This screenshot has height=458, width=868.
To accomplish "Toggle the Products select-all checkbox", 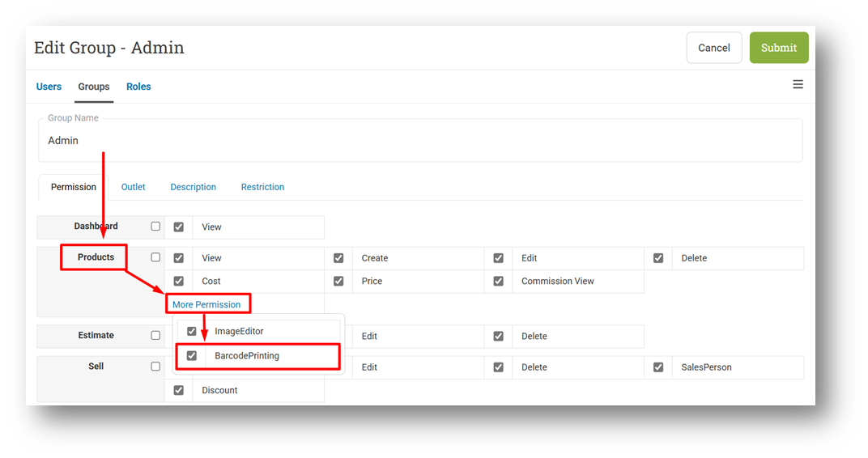I will 155,257.
